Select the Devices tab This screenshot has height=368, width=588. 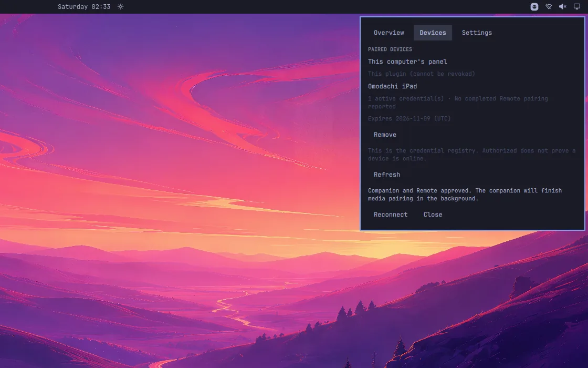pyautogui.click(x=433, y=33)
